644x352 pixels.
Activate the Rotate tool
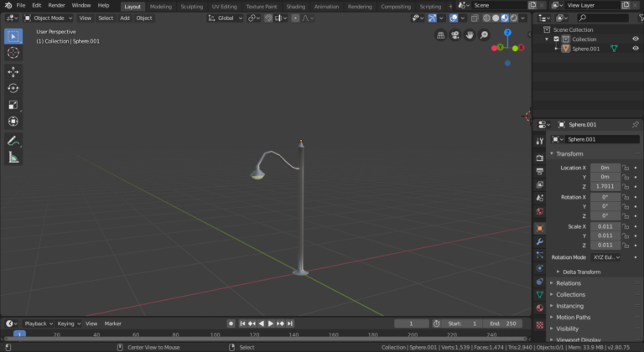point(13,88)
